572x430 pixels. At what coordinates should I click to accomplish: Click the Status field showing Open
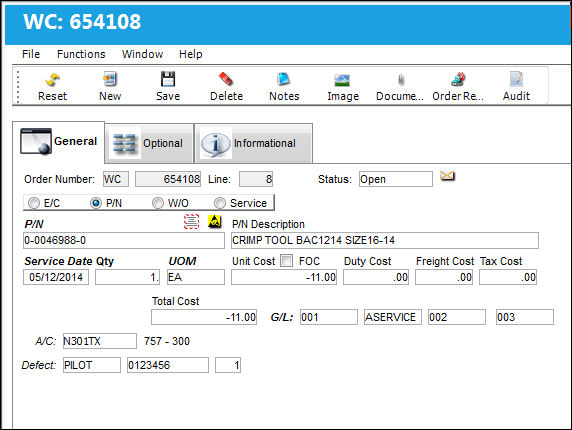[396, 179]
